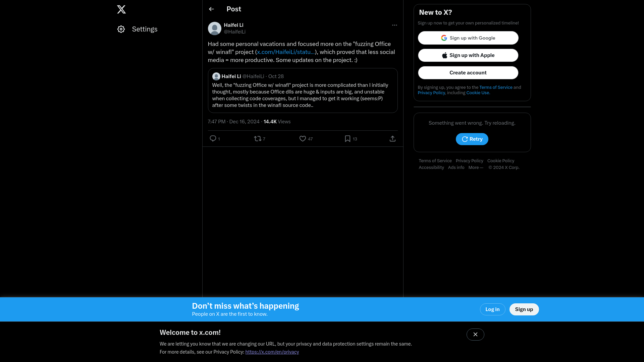Screen dimensions: 644x362
Task: Close the welcome x.com notification
Action: [475, 335]
